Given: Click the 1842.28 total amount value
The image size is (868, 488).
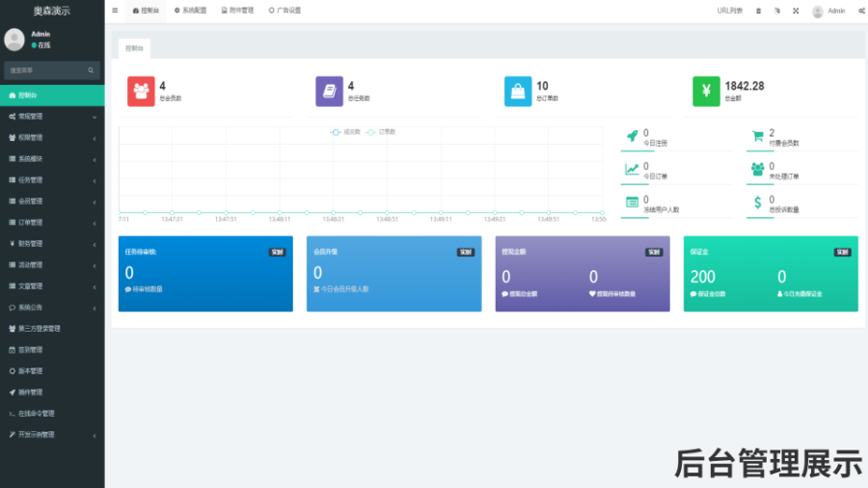Looking at the screenshot, I should (x=744, y=86).
